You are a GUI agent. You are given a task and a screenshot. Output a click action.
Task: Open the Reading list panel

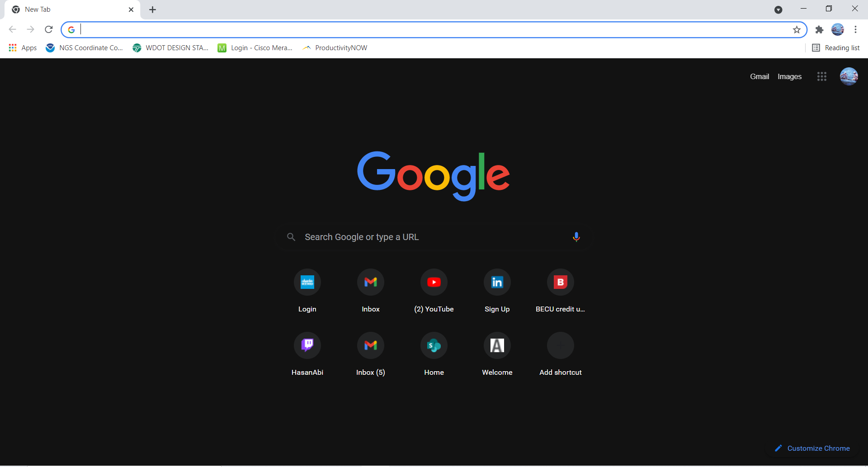[836, 48]
